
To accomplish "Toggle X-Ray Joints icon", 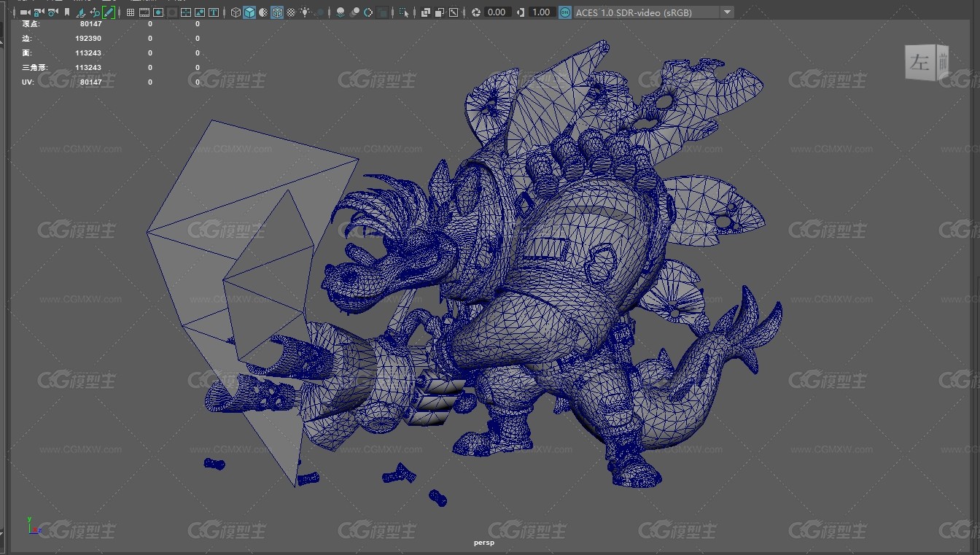I will pos(454,12).
